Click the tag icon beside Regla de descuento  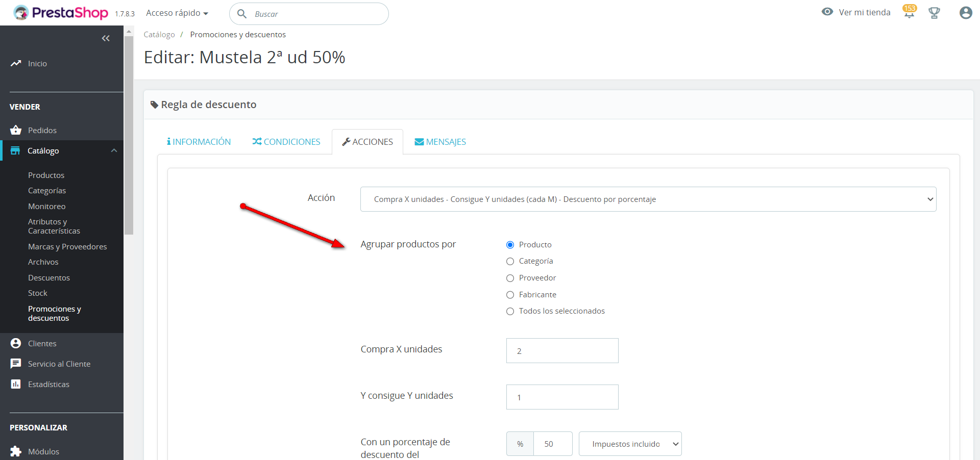(x=155, y=105)
